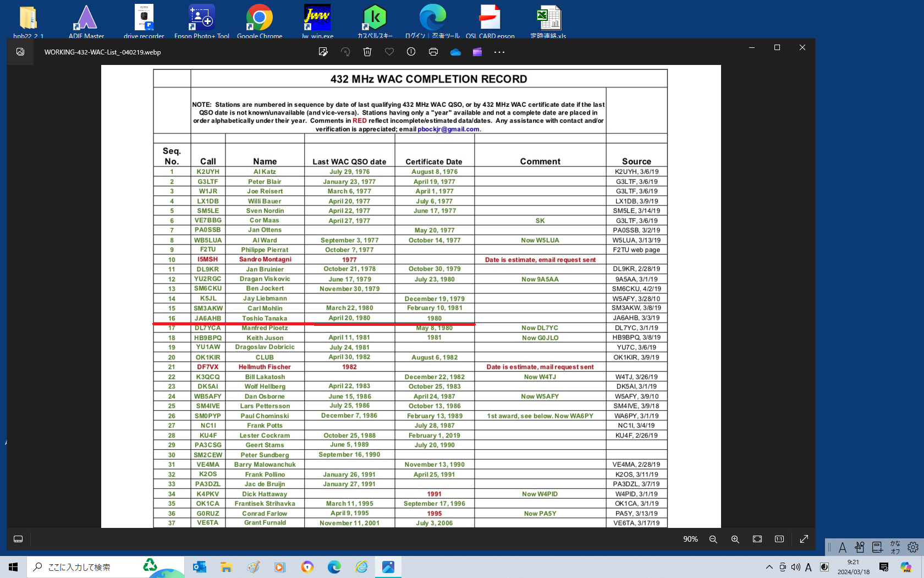Toggle the favorite heart icon
Viewport: 924px width, 578px height.
click(x=389, y=52)
